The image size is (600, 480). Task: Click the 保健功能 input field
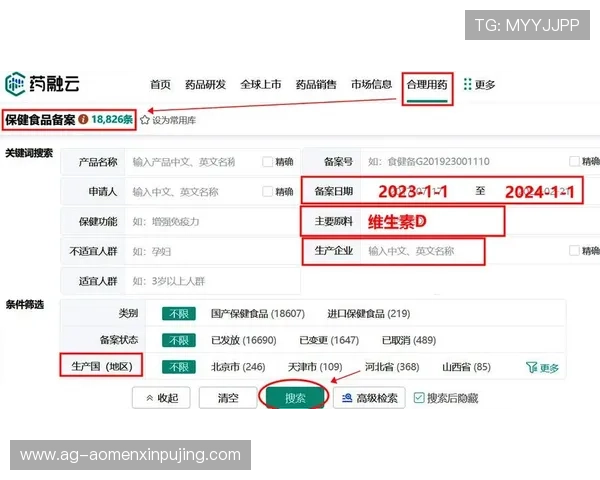[x=212, y=222]
